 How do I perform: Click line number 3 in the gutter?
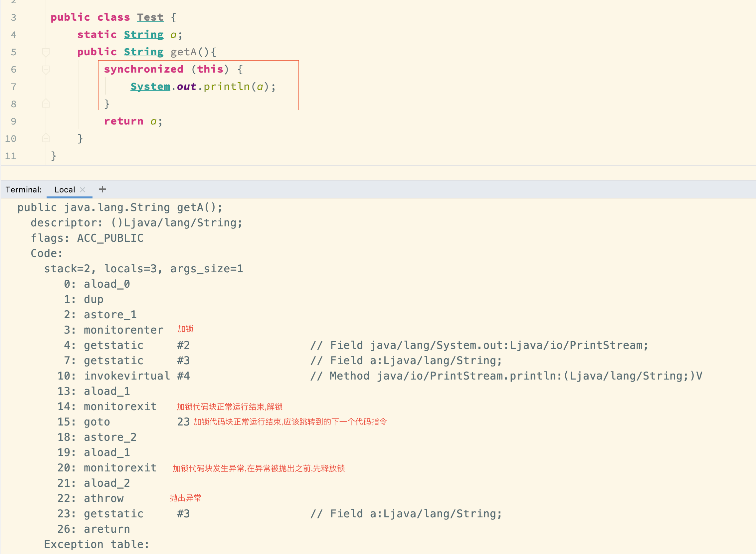13,17
